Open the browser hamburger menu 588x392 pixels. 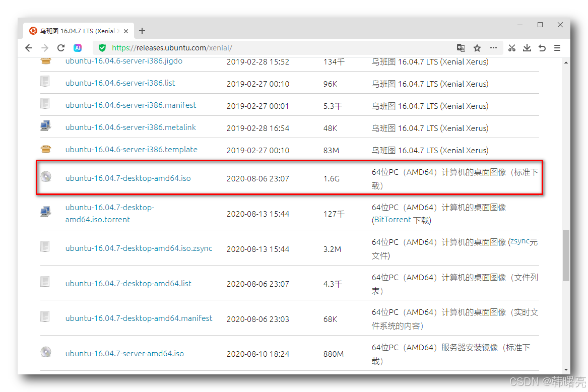(x=557, y=48)
